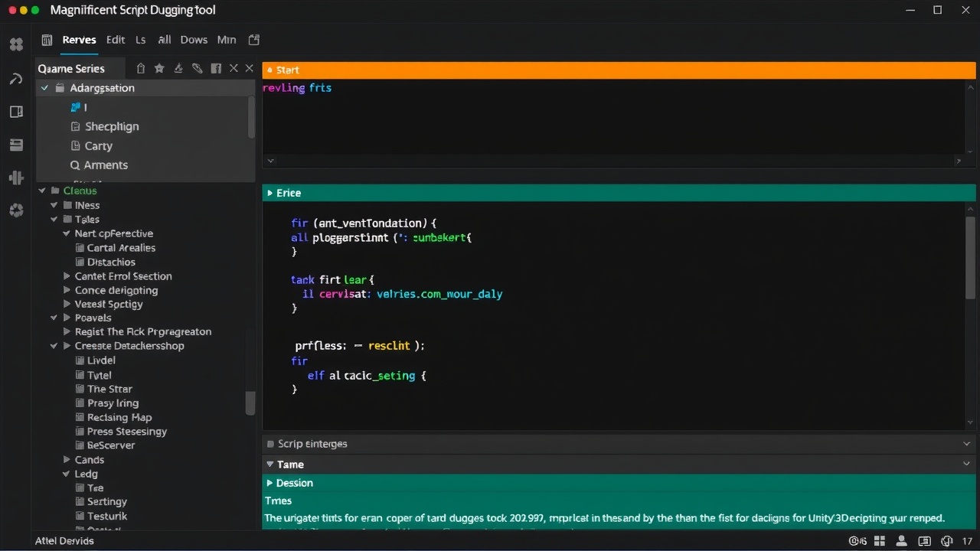Switch to the Rerves tab
The width and height of the screenshot is (980, 551).
(x=80, y=40)
